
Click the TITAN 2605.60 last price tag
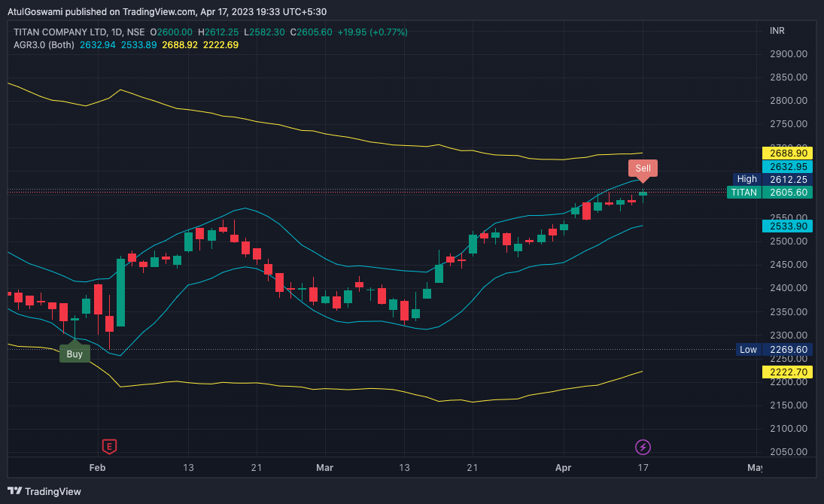[x=769, y=193]
